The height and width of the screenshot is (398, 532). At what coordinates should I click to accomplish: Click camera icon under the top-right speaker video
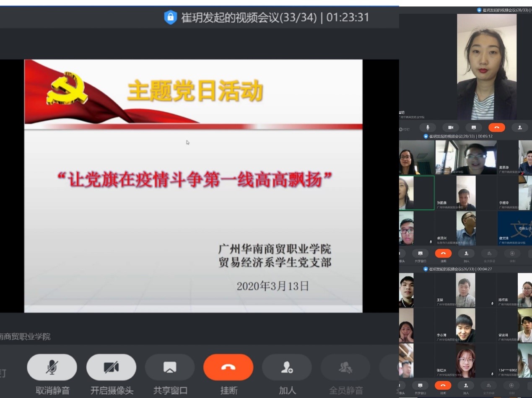point(451,127)
